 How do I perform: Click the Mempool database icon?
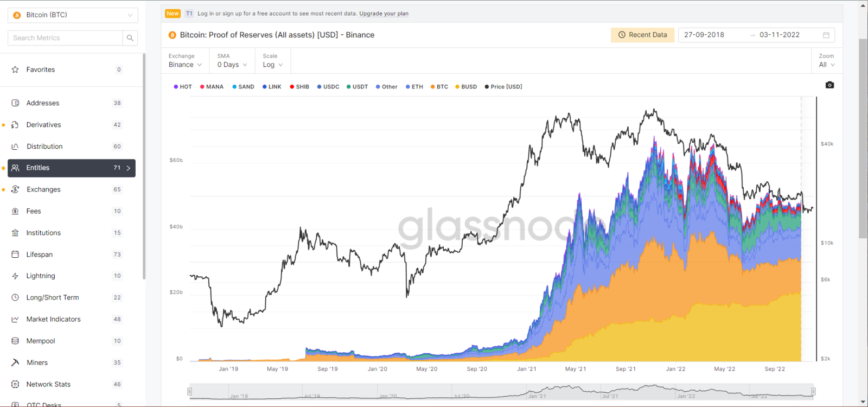pos(15,341)
